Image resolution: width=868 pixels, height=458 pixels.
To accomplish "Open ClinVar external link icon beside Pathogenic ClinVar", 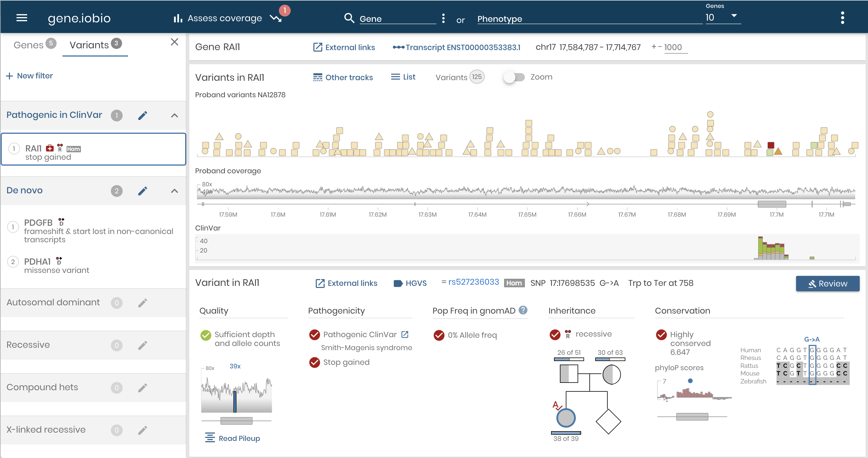I will (x=405, y=335).
